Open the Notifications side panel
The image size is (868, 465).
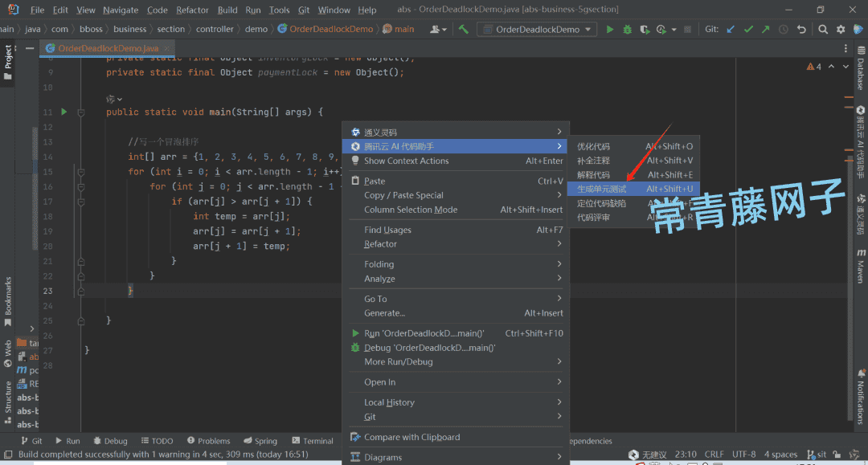[x=861, y=397]
